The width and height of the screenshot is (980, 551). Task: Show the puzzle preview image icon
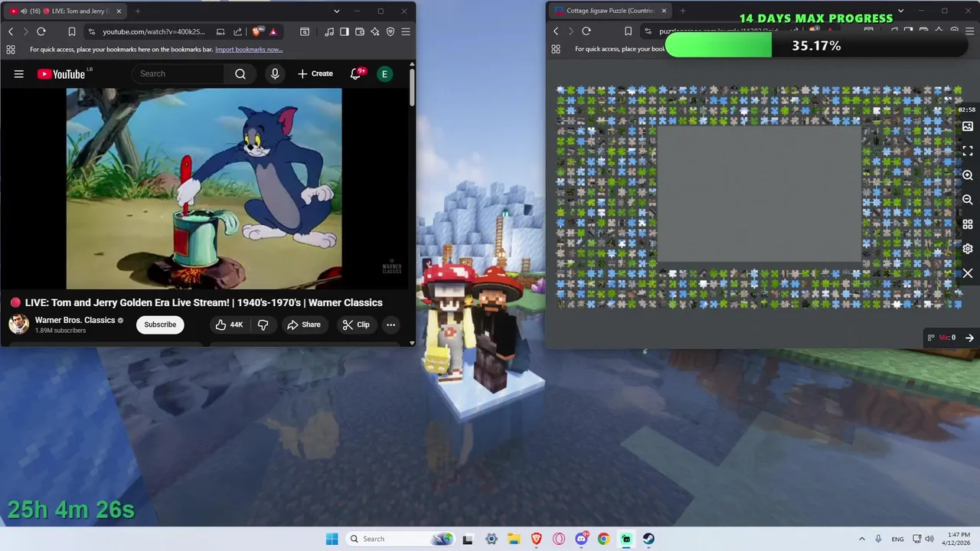pos(968,126)
